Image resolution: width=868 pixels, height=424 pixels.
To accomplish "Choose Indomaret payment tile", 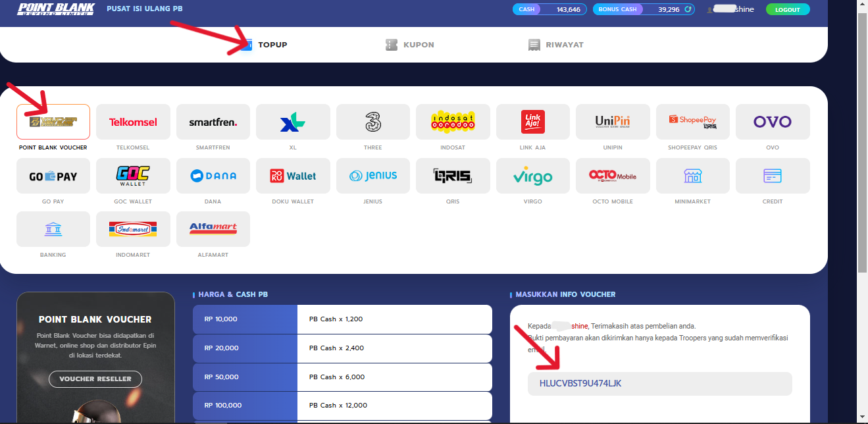I will click(133, 229).
